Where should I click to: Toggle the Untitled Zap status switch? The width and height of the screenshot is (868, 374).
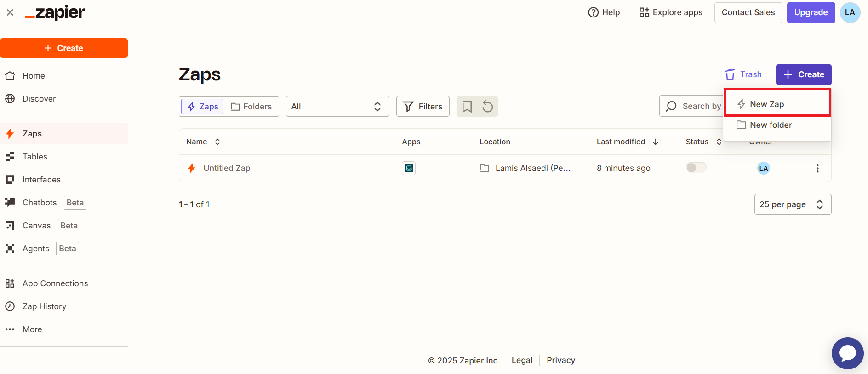pyautogui.click(x=696, y=168)
